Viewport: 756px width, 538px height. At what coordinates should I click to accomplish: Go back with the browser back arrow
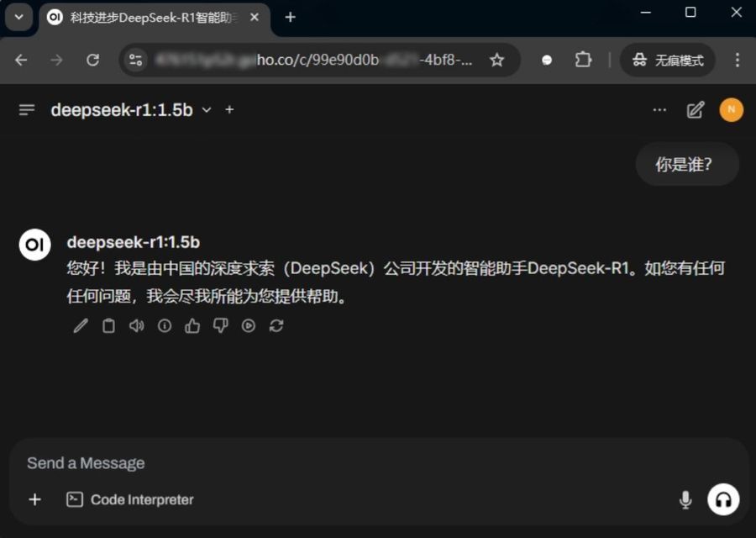click(x=21, y=60)
